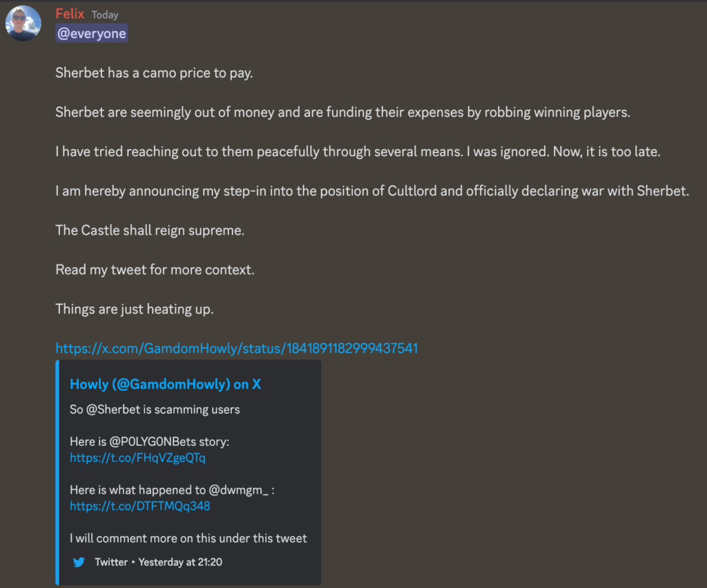The width and height of the screenshot is (707, 588).
Task: Click the Twitter bird icon in embed footer
Action: (x=79, y=562)
